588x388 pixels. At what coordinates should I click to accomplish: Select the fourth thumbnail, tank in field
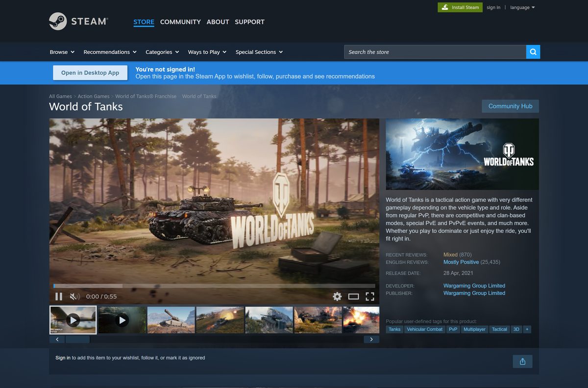(x=220, y=320)
